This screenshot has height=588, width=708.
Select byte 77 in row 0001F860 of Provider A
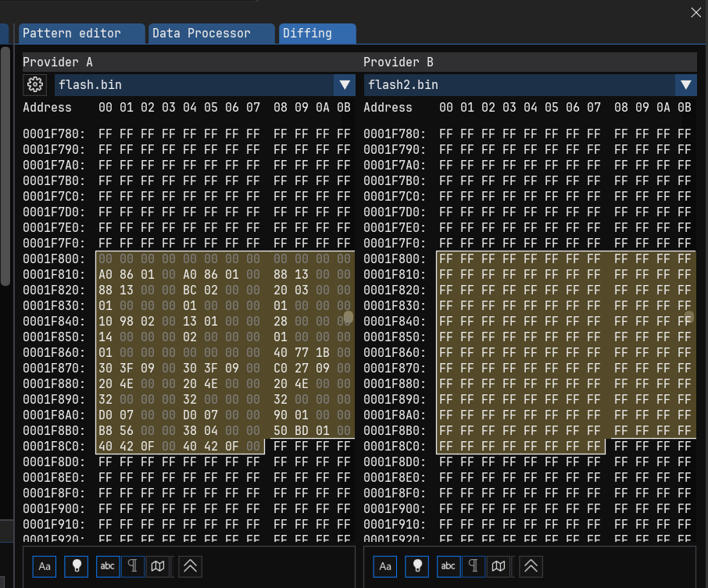pyautogui.click(x=302, y=352)
